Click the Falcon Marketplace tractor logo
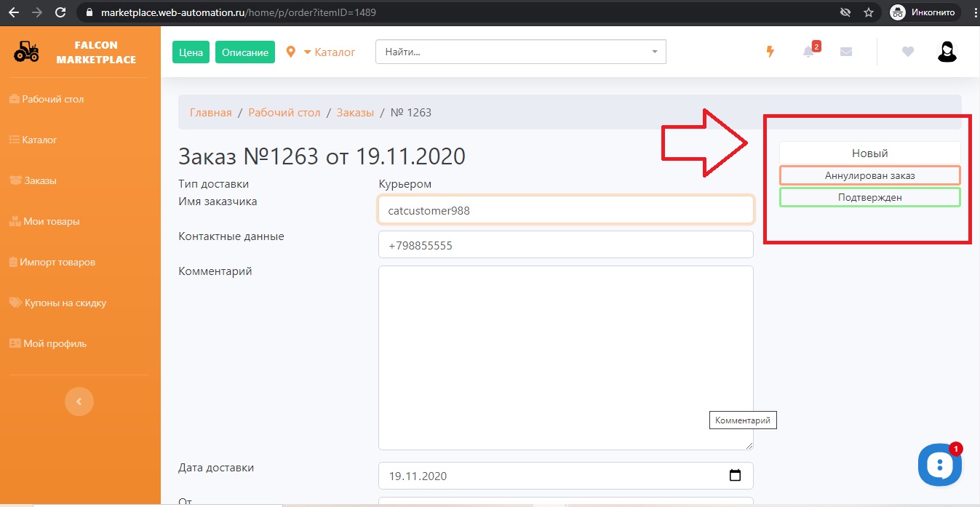 coord(27,52)
